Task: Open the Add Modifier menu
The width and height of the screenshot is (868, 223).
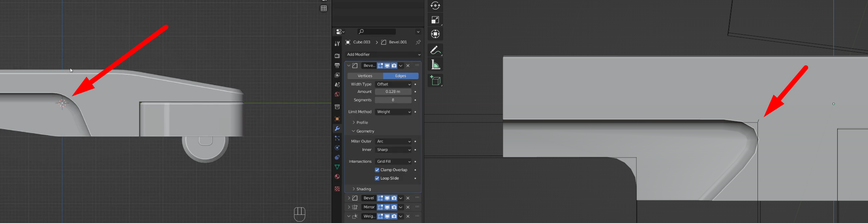Action: pos(383,54)
